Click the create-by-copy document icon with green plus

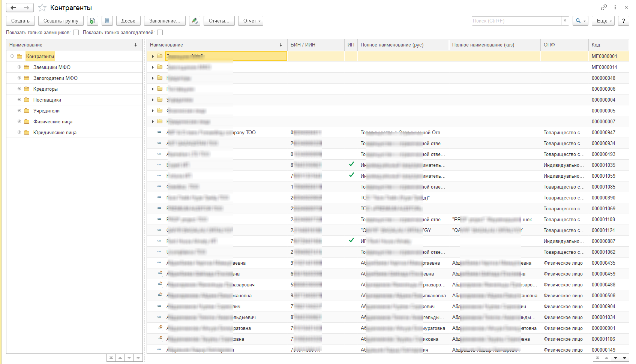click(92, 21)
